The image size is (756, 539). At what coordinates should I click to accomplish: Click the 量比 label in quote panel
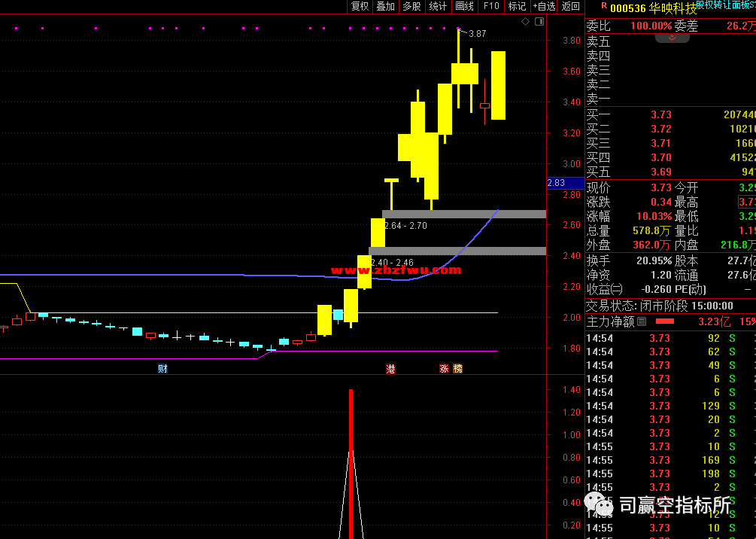(686, 230)
